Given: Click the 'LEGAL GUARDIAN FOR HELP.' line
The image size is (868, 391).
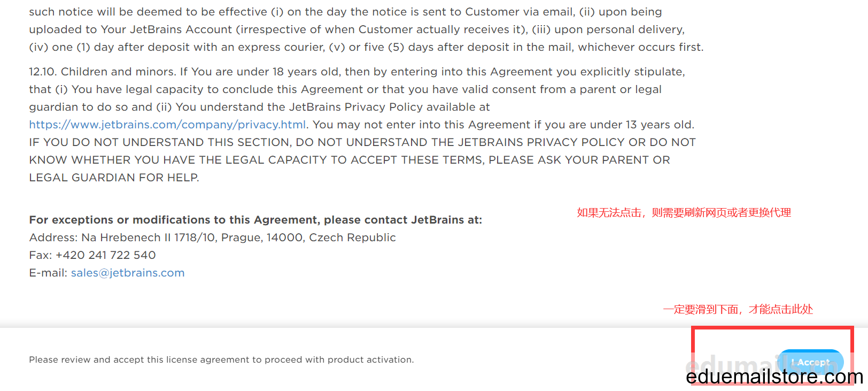Looking at the screenshot, I should click(114, 178).
